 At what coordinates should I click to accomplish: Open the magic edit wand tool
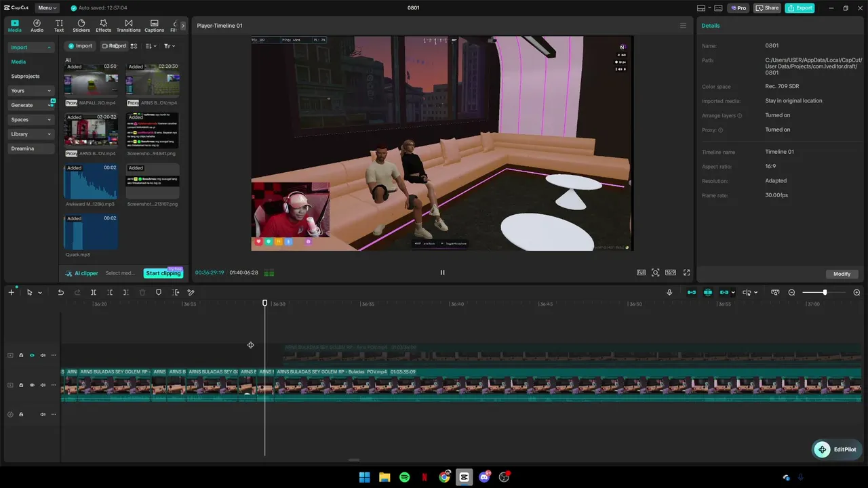pyautogui.click(x=191, y=292)
